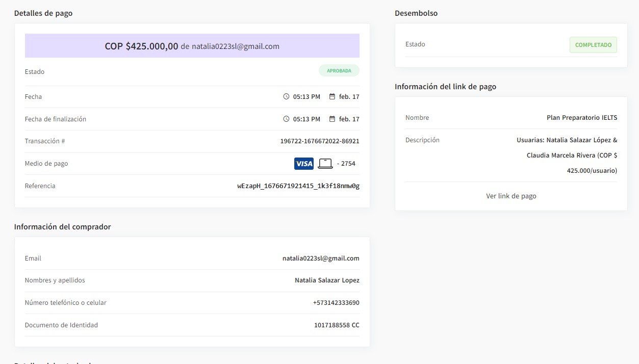
Task: Click the buyer email value in Información del comprador
Action: 320,258
